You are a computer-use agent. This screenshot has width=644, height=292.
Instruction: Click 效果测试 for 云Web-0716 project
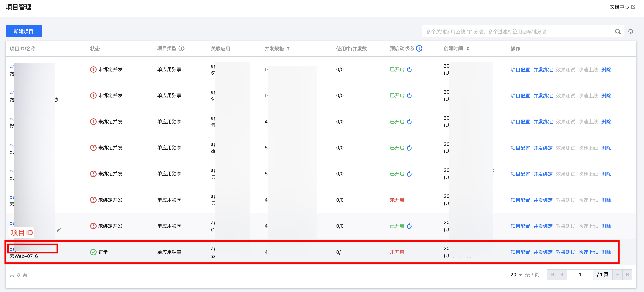565,252
